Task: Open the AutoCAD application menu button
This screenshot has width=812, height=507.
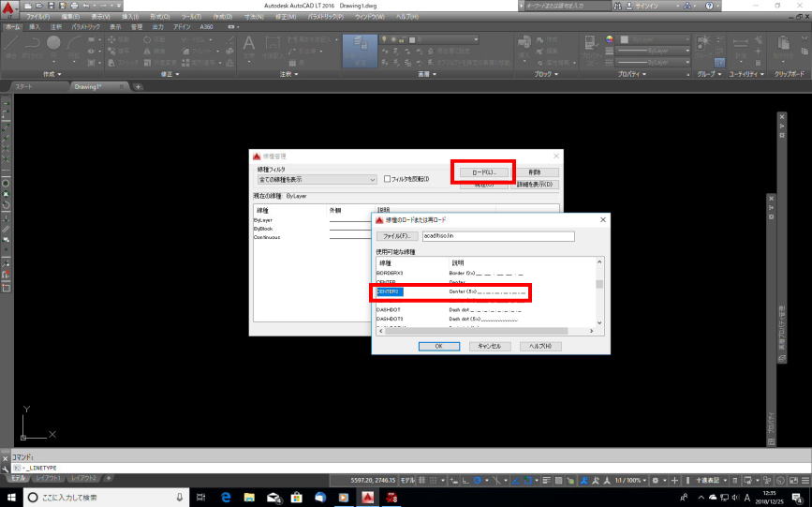Action: pyautogui.click(x=8, y=9)
